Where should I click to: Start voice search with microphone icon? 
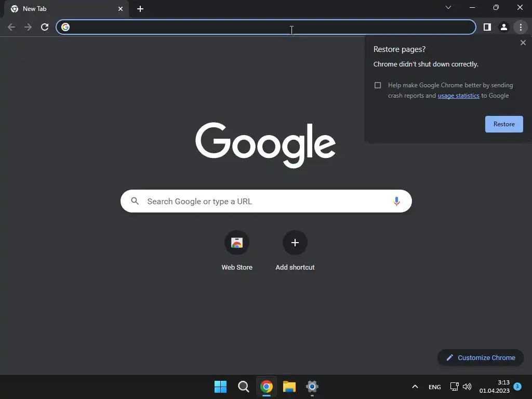[x=396, y=201]
